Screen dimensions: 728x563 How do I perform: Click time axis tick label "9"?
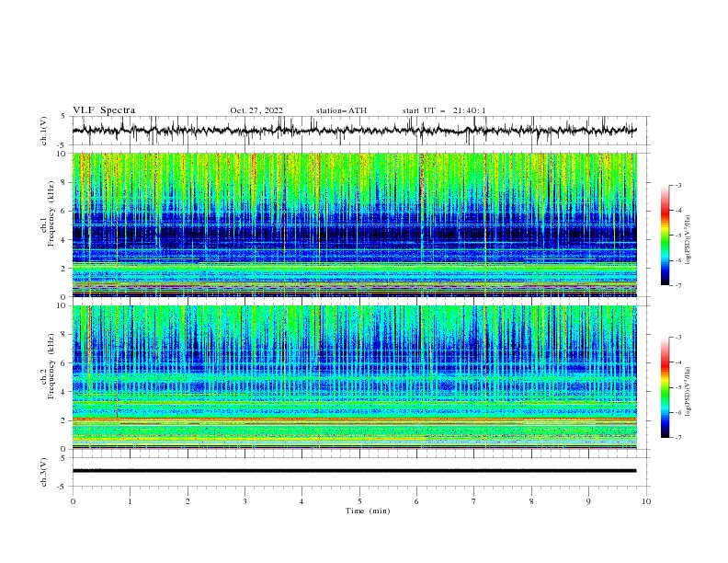click(588, 501)
